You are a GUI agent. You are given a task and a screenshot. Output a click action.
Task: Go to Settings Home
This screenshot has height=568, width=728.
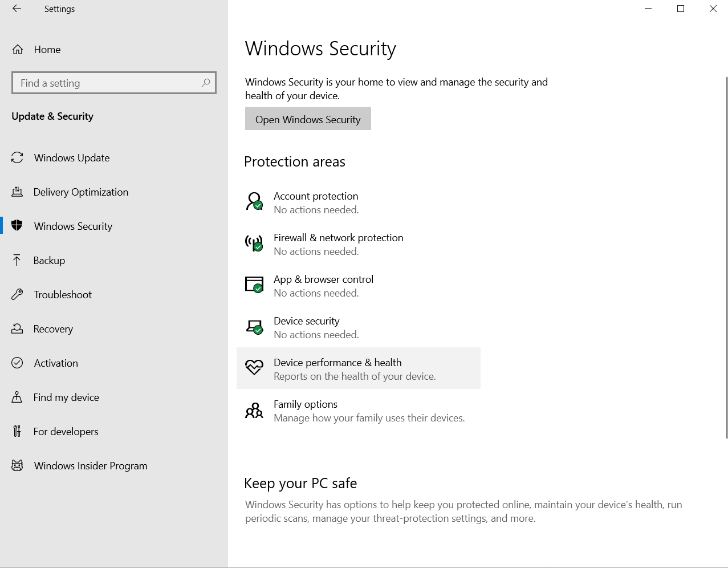click(x=47, y=50)
